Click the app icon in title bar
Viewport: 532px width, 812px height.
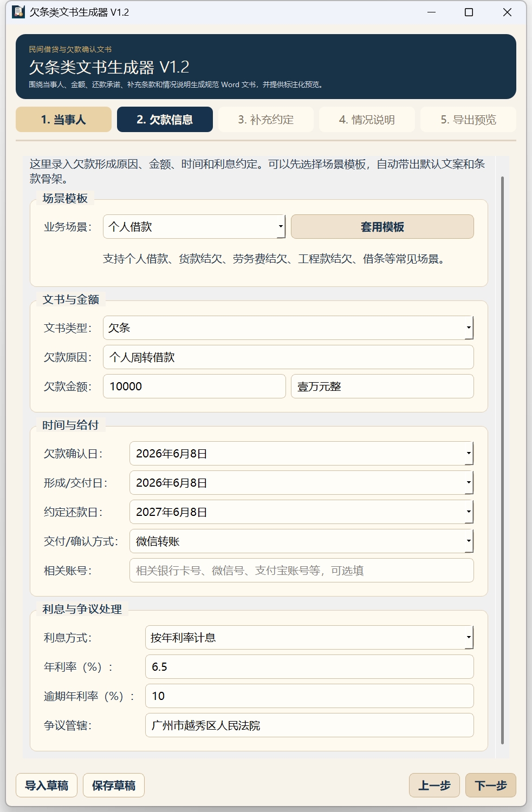[18, 12]
